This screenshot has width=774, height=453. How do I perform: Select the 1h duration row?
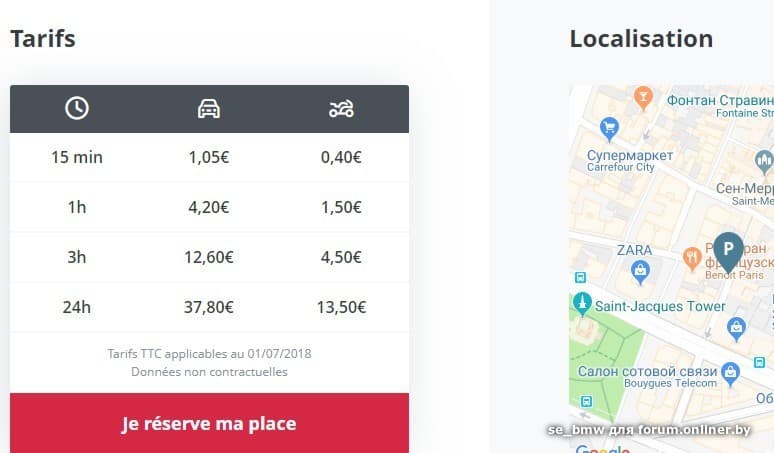77,207
